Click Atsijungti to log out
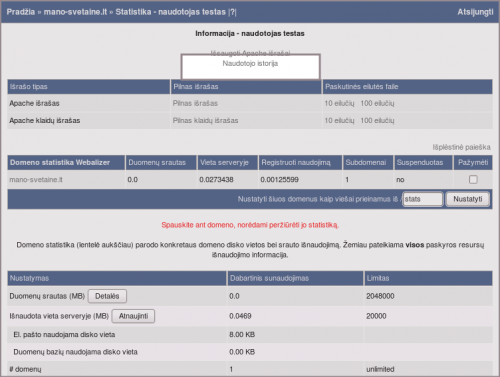Viewport: 500px width, 377px height. pyautogui.click(x=475, y=12)
